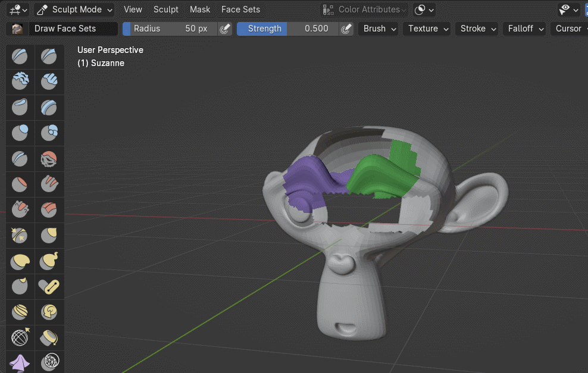The width and height of the screenshot is (588, 373).
Task: Open the selectability and visibility dropdown
Action: pos(568,10)
